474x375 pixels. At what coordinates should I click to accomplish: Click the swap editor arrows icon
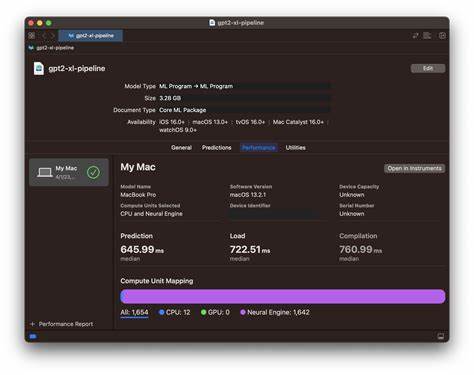click(415, 36)
